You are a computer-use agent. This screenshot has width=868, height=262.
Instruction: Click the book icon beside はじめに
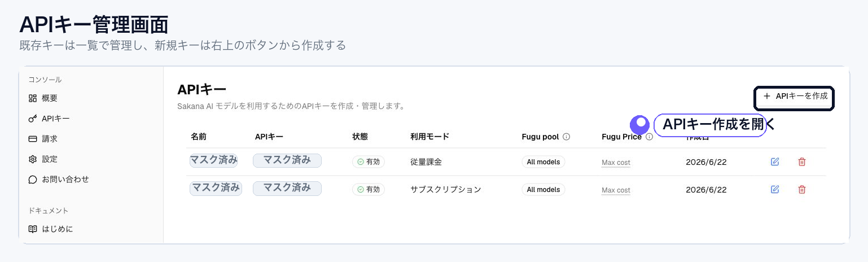tap(33, 229)
